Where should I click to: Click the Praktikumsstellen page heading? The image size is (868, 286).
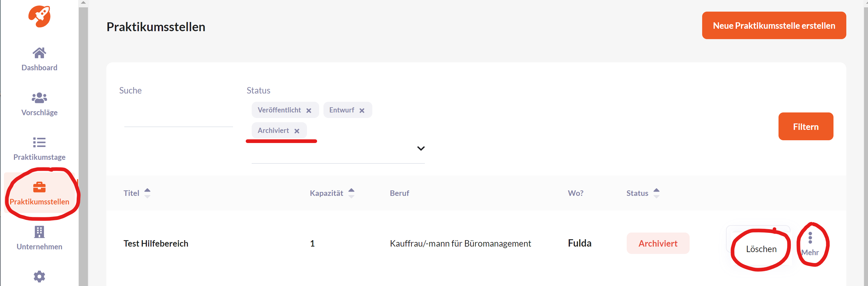click(x=156, y=27)
